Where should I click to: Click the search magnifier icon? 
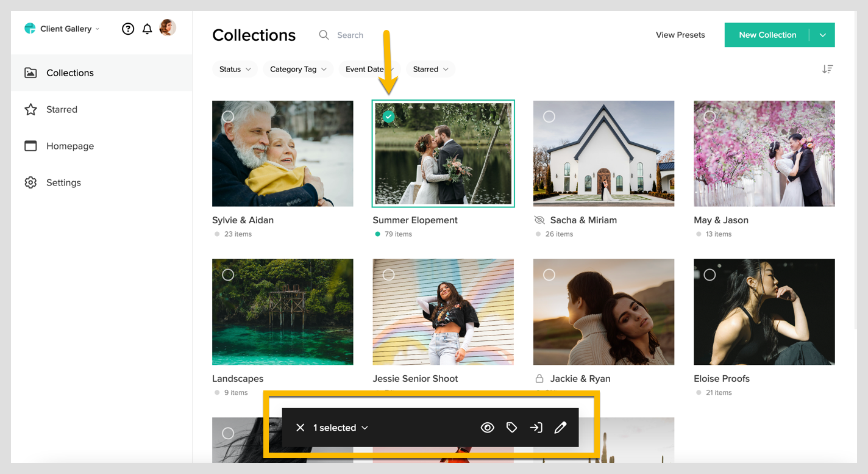coord(324,35)
